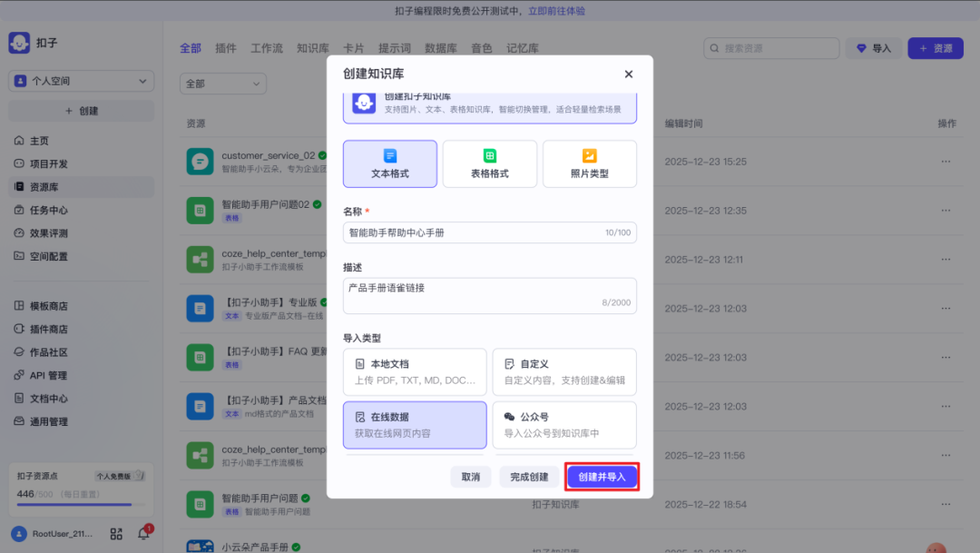Switch to the 知识库 tab
980x553 pixels.
point(313,48)
